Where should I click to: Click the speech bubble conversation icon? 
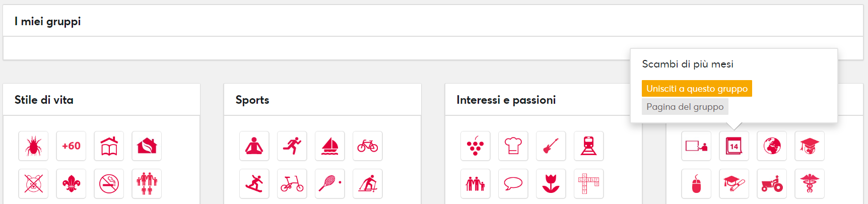pyautogui.click(x=513, y=184)
